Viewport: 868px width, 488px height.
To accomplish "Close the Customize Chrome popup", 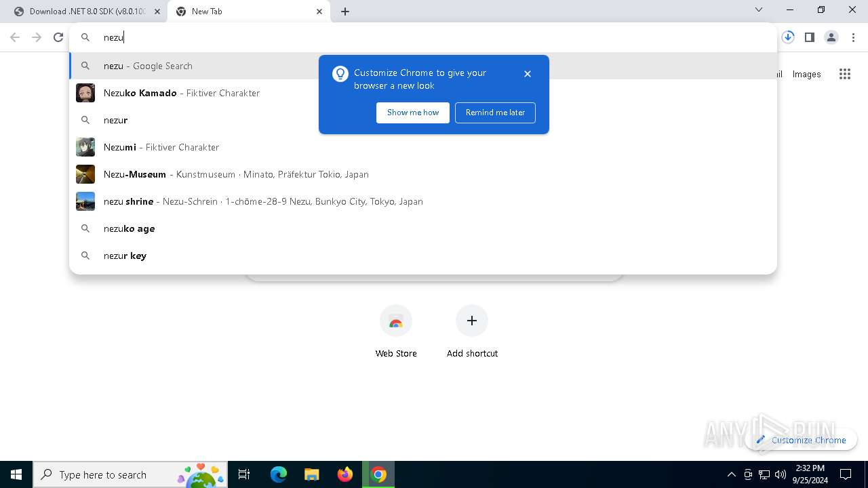I will (528, 74).
